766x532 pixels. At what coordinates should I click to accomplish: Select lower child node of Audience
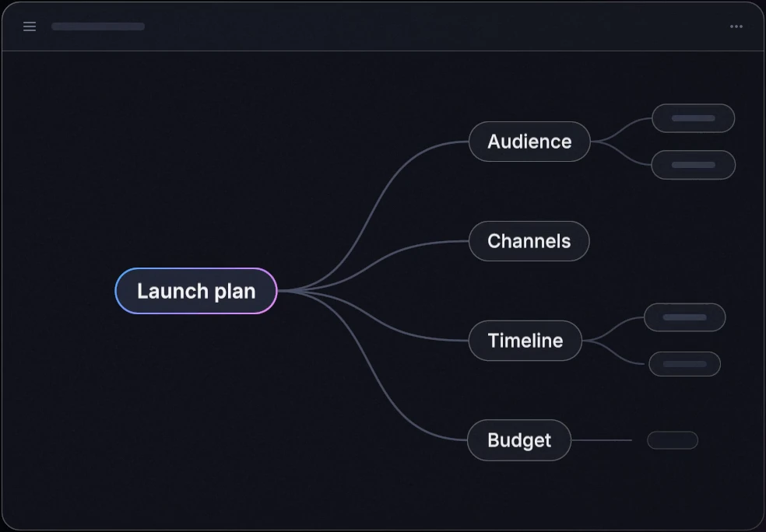tap(693, 165)
